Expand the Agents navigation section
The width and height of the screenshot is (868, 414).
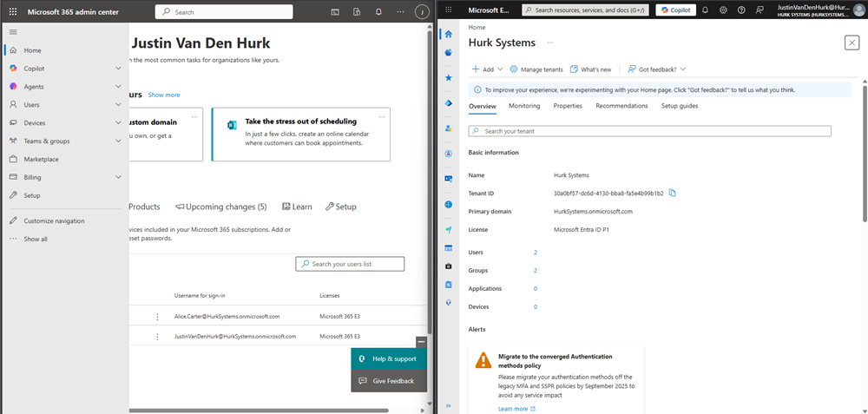[118, 86]
